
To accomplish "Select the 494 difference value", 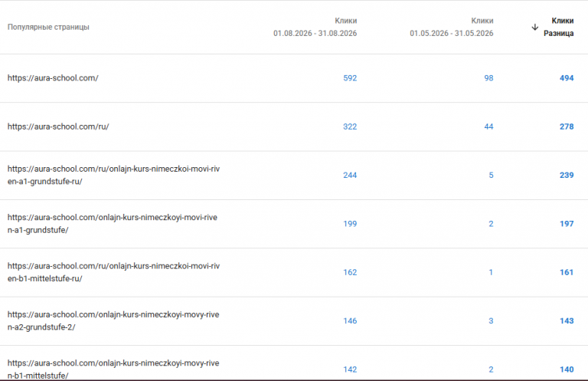I will (x=567, y=78).
